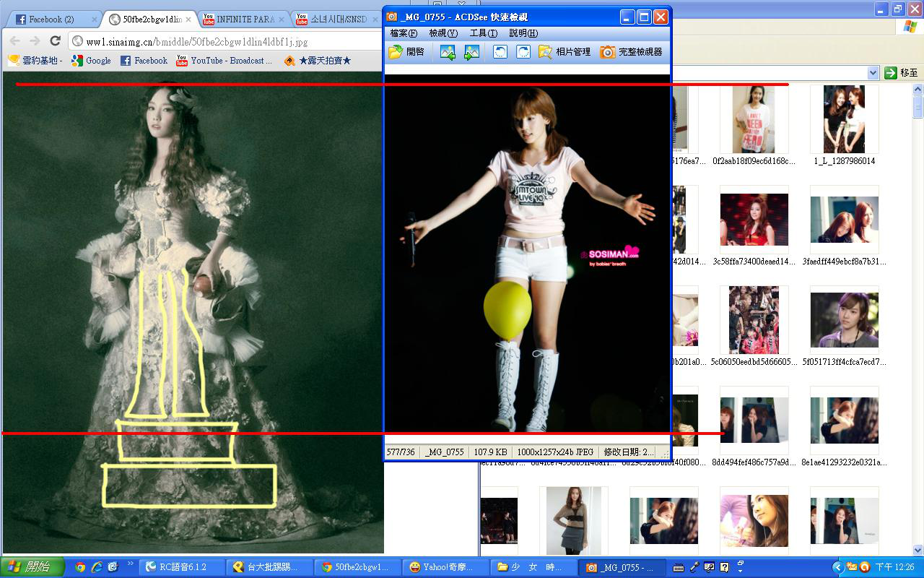
Task: Launch the full viewer (完整檢視器)
Action: click(x=631, y=52)
